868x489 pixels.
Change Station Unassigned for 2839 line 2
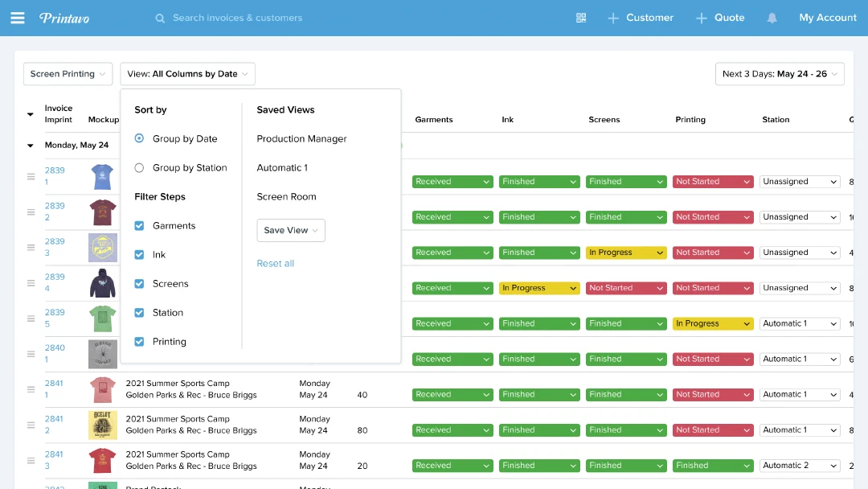click(x=800, y=217)
